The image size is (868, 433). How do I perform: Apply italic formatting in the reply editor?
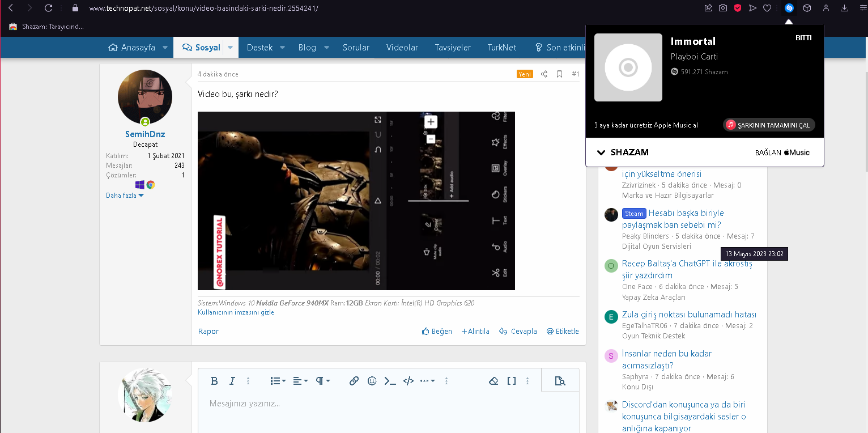tap(232, 381)
